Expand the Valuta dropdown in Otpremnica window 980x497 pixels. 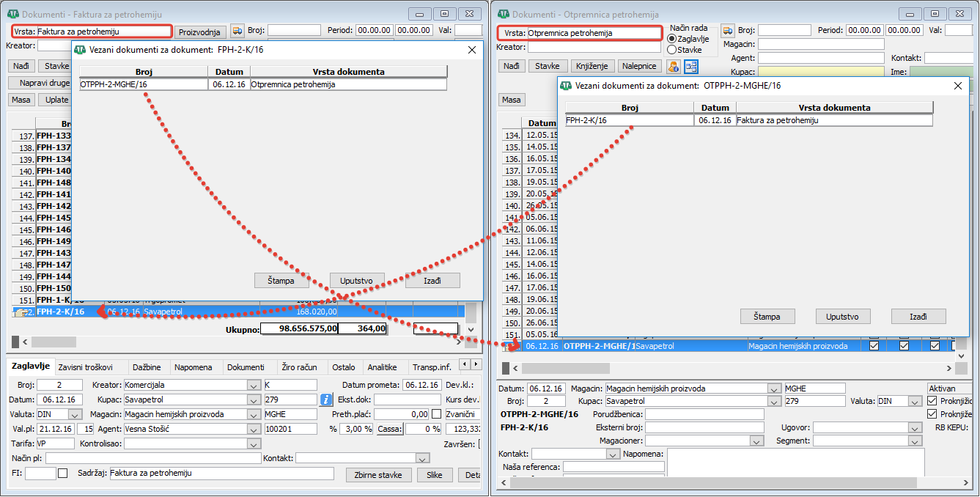click(x=914, y=402)
